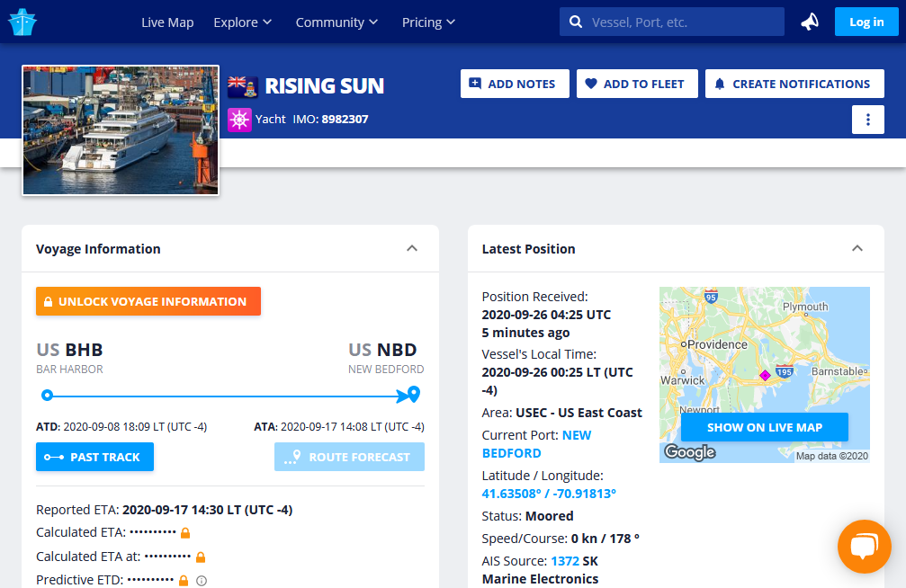Click the Vessel, Port search field
The image size is (906, 588).
pos(671,22)
